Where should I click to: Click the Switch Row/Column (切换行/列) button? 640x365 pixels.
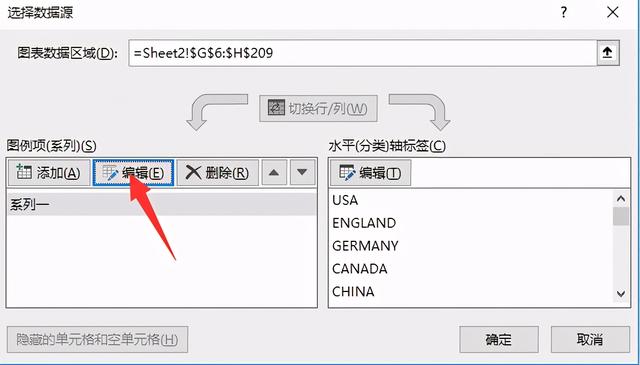318,109
